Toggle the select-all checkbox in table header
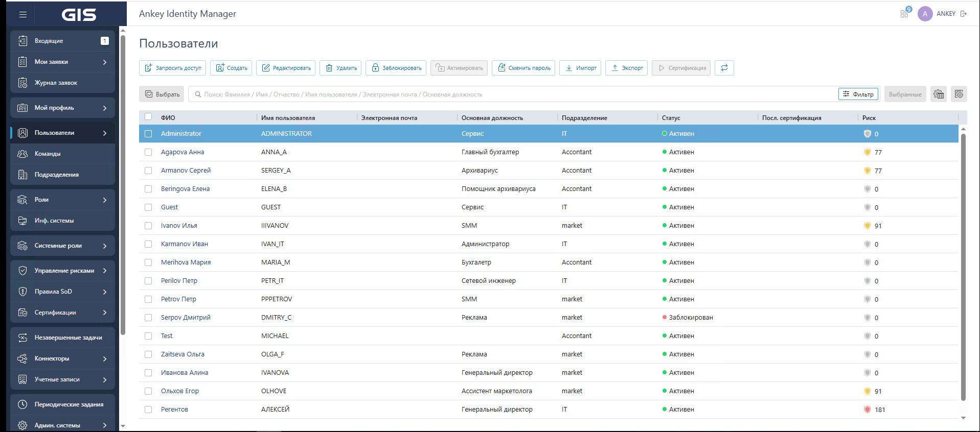Image resolution: width=980 pixels, height=432 pixels. 148,117
